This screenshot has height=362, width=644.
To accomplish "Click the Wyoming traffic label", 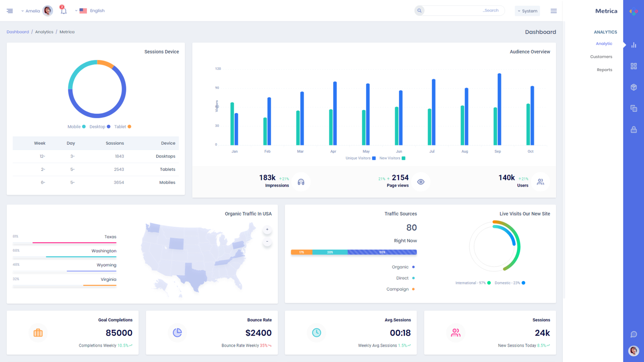I will (106, 265).
